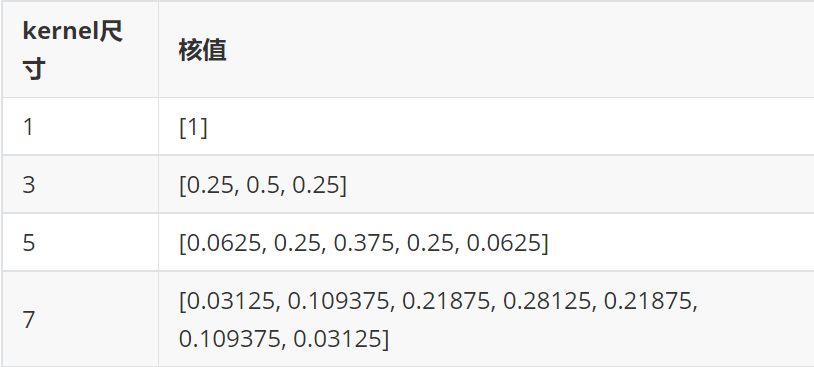Viewport: 814px width, 367px height.
Task: Click the last 0.25] in the size-3 row
Action: pyautogui.click(x=319, y=185)
